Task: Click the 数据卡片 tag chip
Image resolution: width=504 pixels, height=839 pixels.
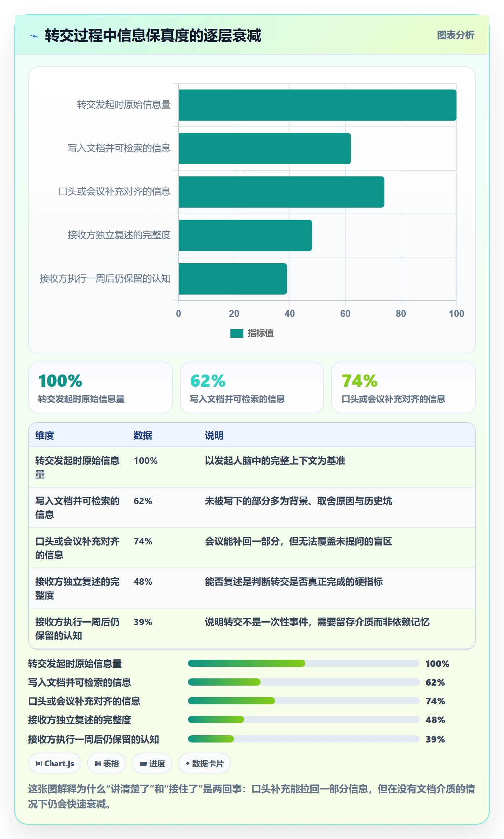Action: pos(204,763)
